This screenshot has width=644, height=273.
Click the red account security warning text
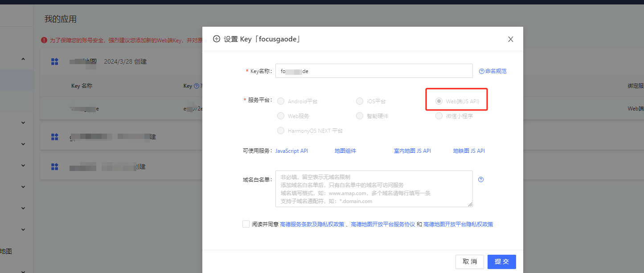point(126,40)
